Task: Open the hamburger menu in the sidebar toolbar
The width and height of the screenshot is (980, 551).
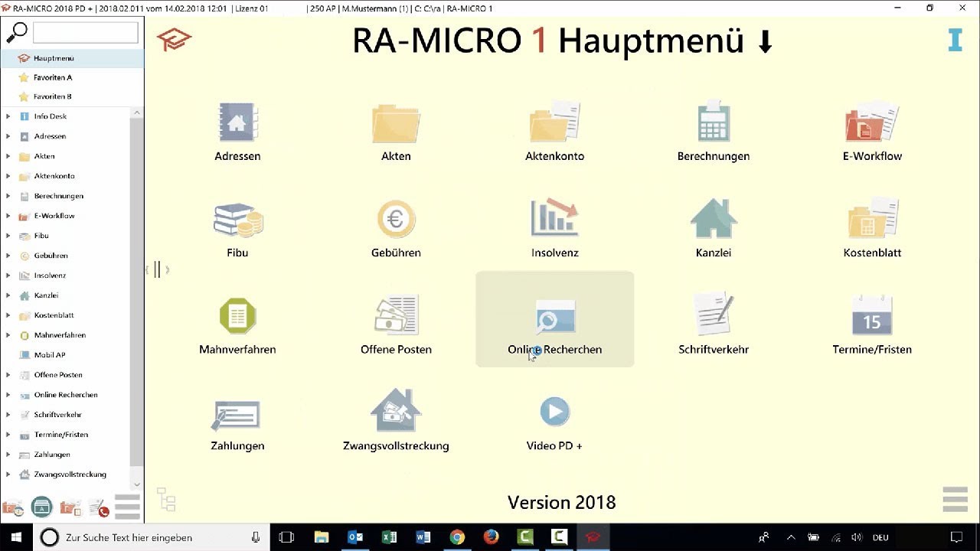Action: [127, 507]
